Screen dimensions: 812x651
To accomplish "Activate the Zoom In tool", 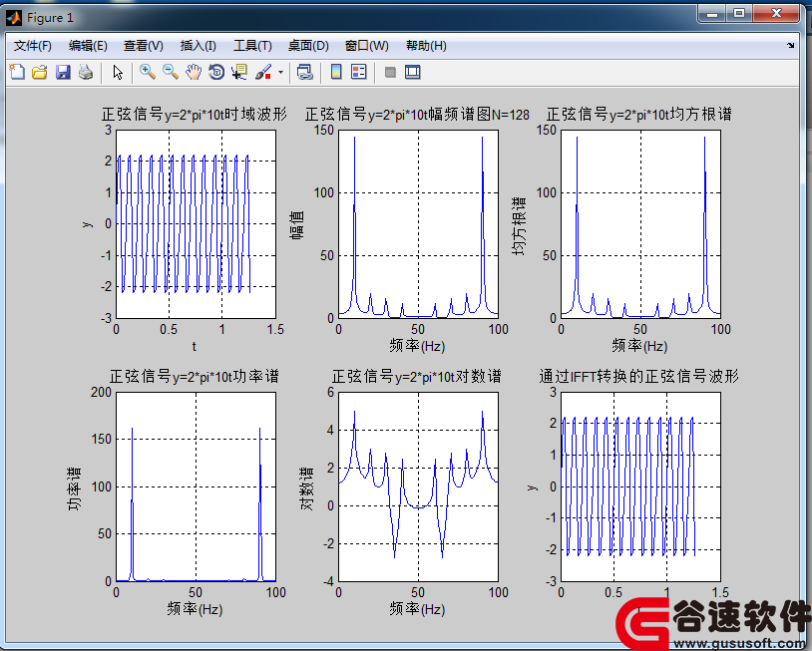I will (148, 72).
